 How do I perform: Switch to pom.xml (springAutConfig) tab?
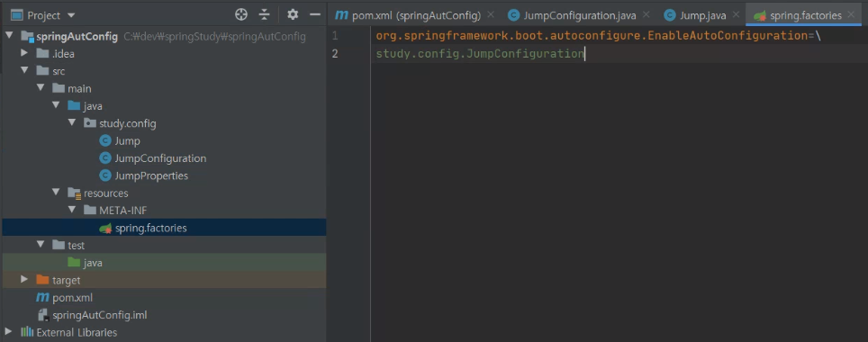pyautogui.click(x=416, y=15)
